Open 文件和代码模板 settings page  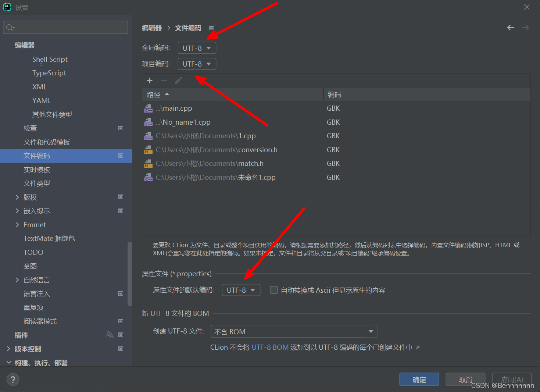(x=47, y=142)
